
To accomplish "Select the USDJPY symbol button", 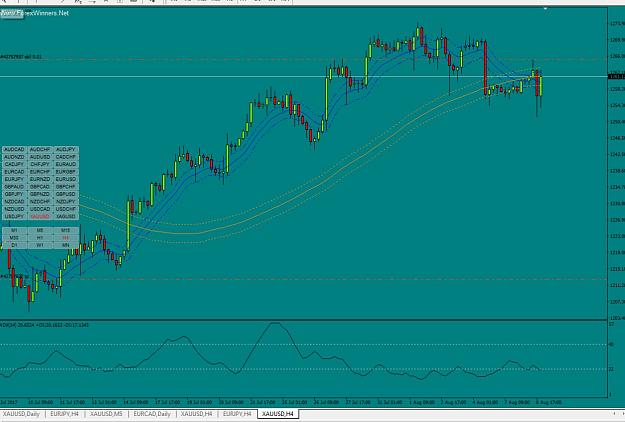I will click(14, 216).
